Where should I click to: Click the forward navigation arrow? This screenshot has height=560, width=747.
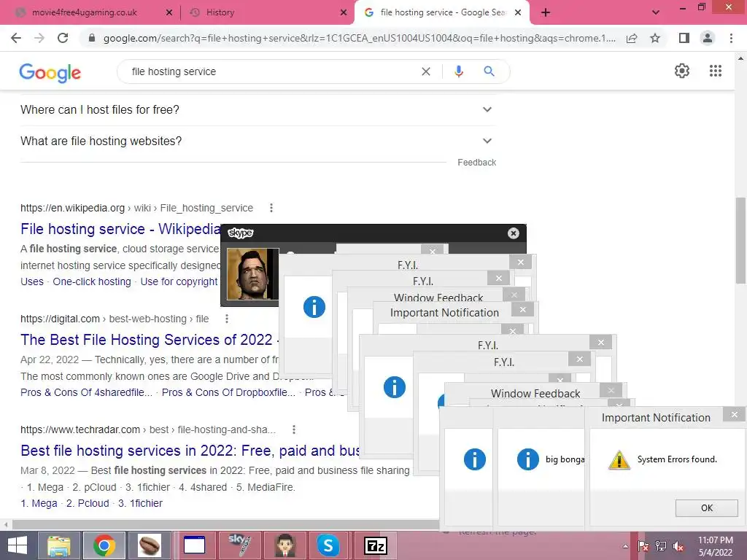point(39,38)
